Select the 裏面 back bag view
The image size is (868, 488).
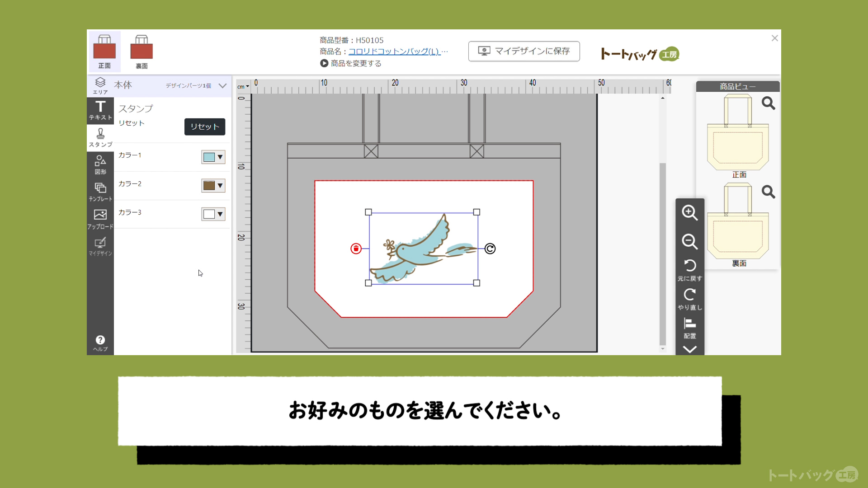[142, 52]
